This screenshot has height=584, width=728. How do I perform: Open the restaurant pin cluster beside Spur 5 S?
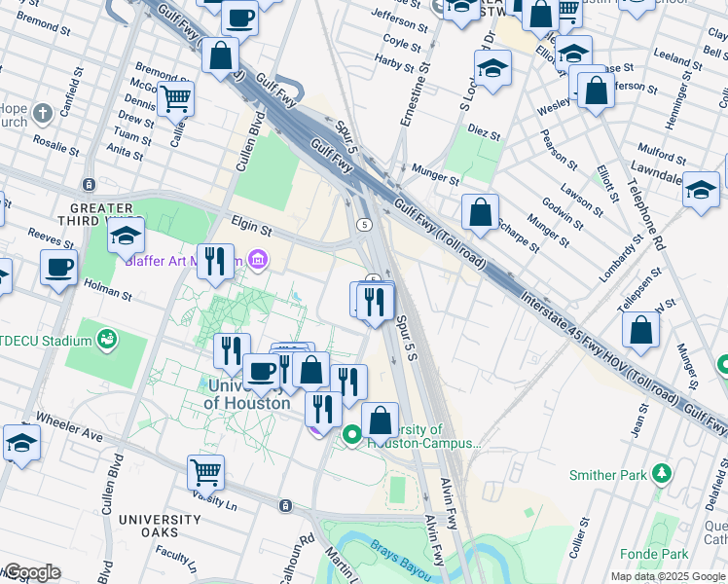[374, 301]
